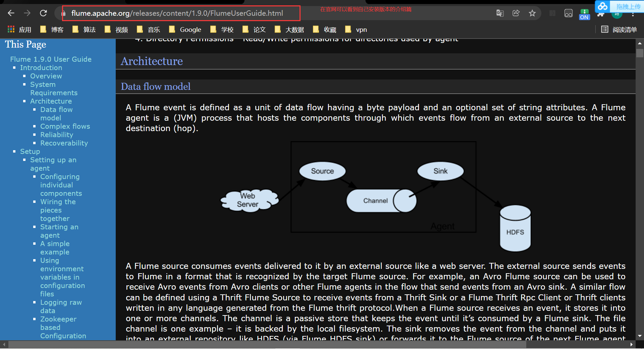The width and height of the screenshot is (644, 349).
Task: Open the 音乐 bookmark folder
Action: 148,30
